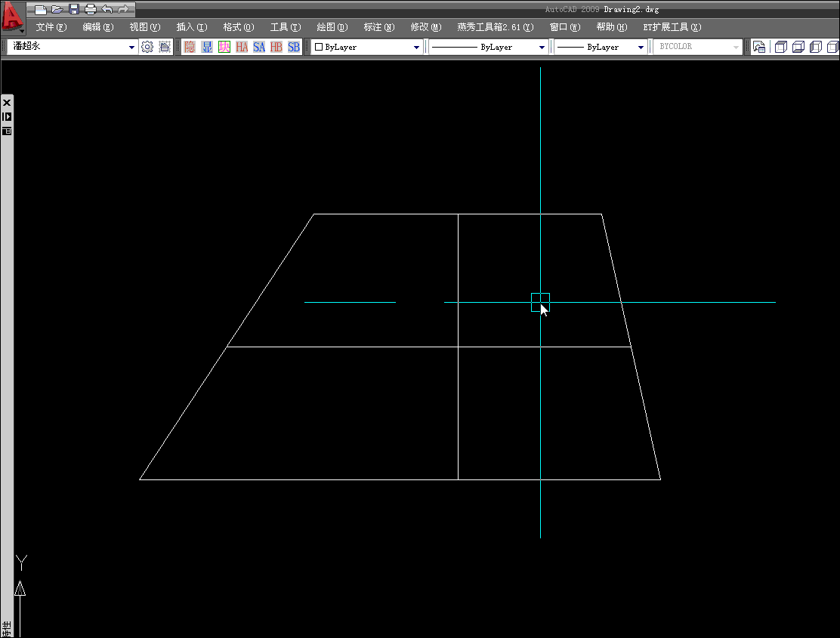
Task: Open the 视图(V) menu
Action: click(x=144, y=26)
